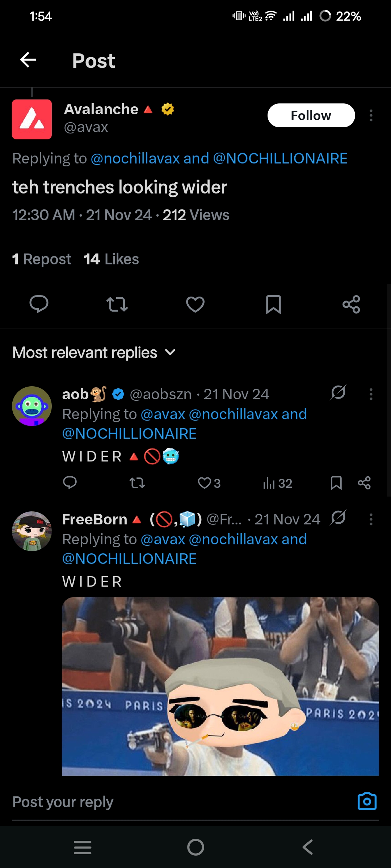391x868 pixels.
Task: Bookmark the Avalanche post
Action: coord(273,304)
